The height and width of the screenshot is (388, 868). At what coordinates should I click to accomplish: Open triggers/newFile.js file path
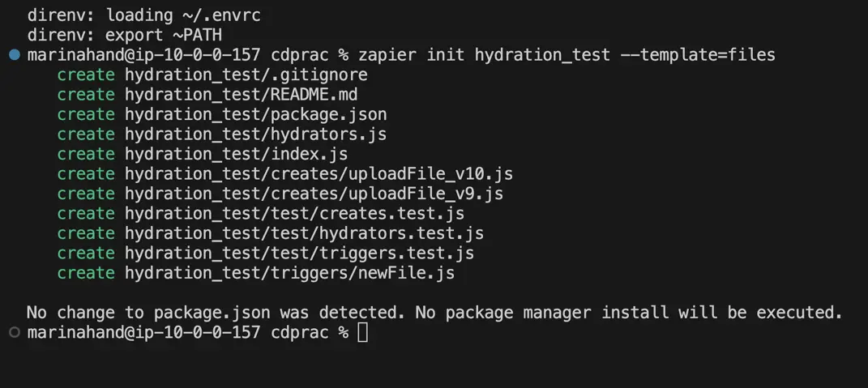tap(289, 273)
